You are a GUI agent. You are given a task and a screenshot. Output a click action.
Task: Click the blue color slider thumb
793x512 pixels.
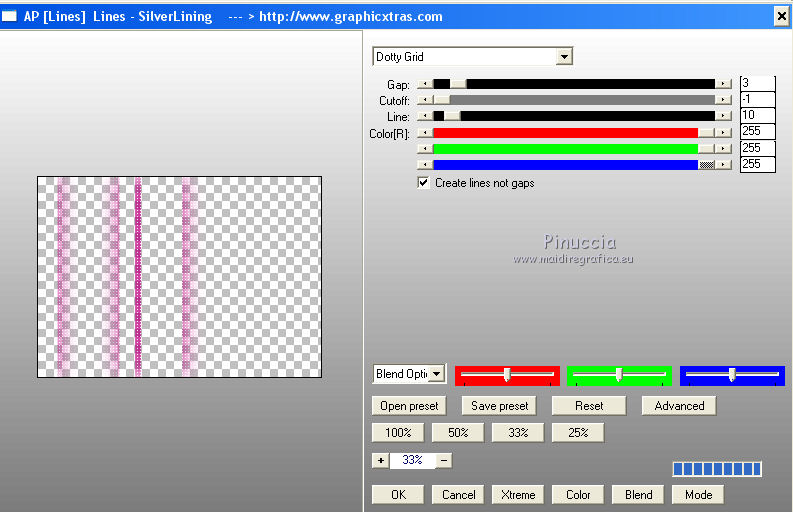point(707,165)
